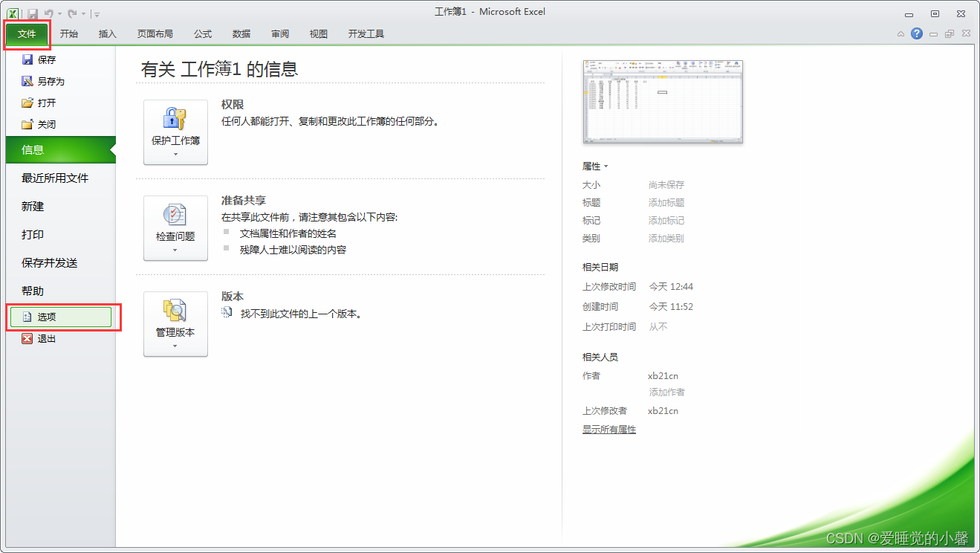This screenshot has width=980, height=553.
Task: Click the Undo arrow in quick access toolbar
Action: (49, 13)
